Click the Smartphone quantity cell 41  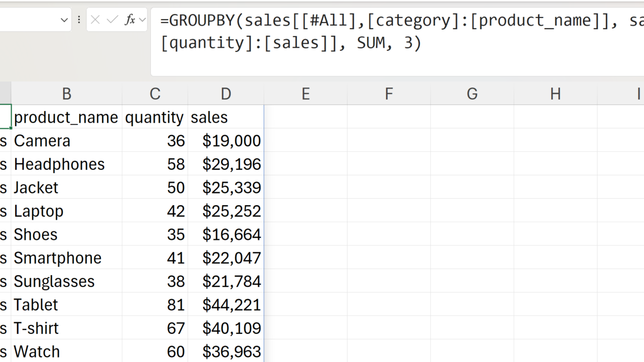(x=155, y=258)
